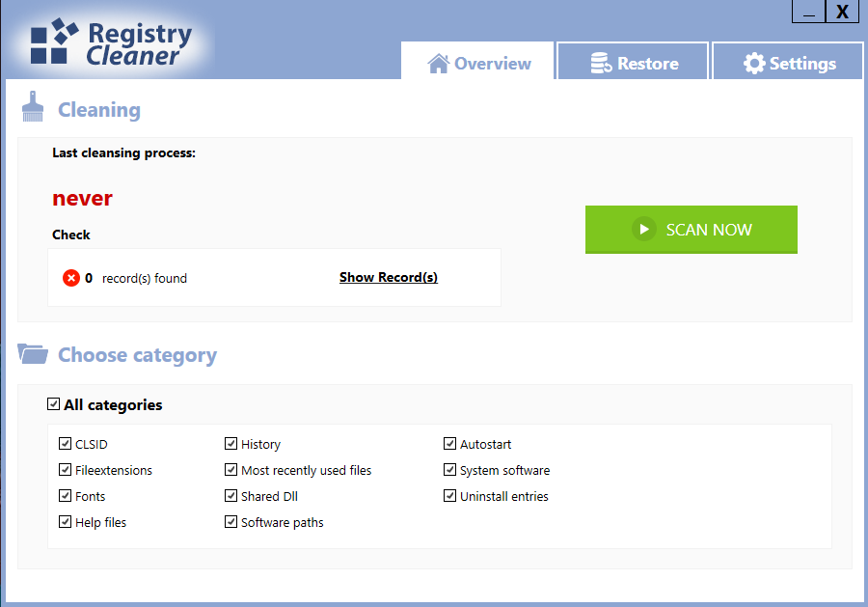Click the red X records status icon
868x607 pixels.
point(70,278)
